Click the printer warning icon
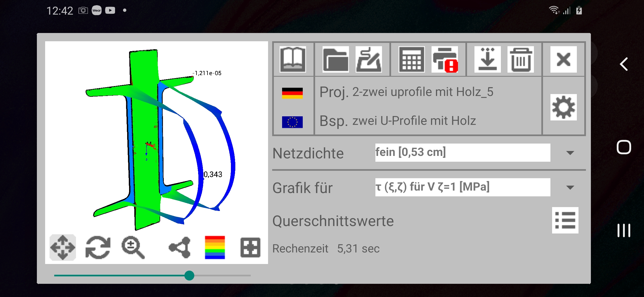644x297 pixels. point(445,59)
